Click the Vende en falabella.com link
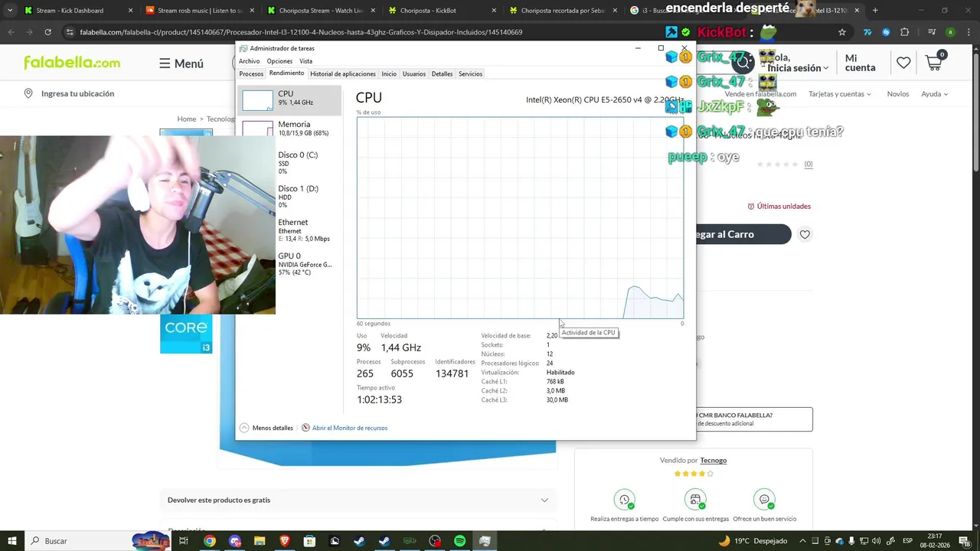 tap(760, 94)
